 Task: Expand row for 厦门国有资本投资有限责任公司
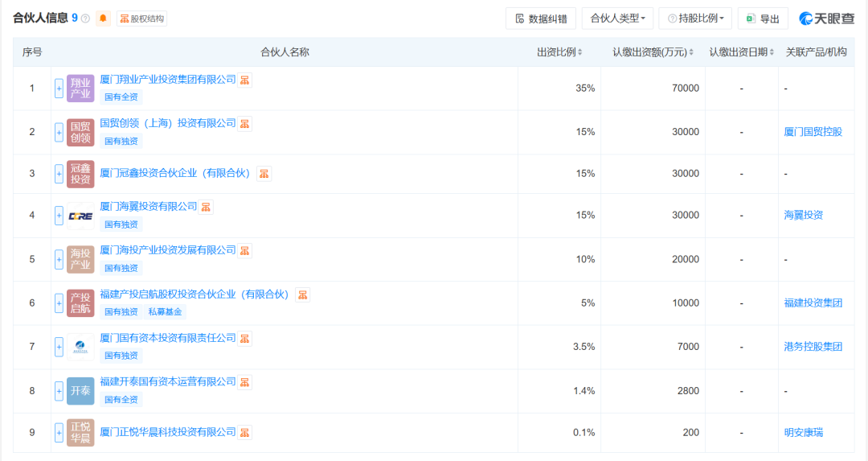coord(59,347)
